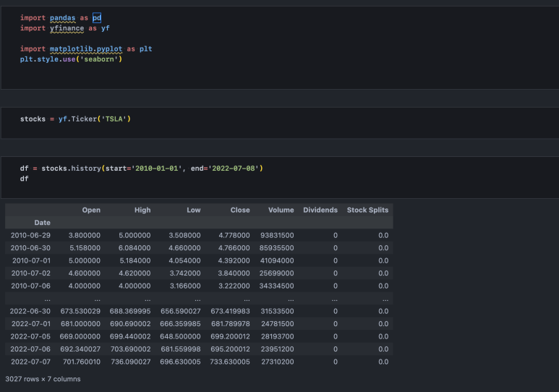The image size is (559, 392).
Task: Select the row dated 2010-07-06
Action: click(x=199, y=286)
